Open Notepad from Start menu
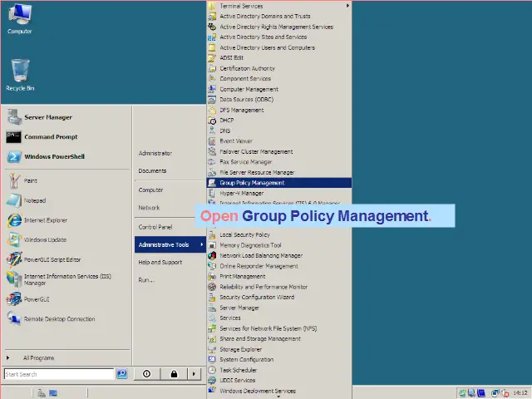This screenshot has height=399, width=532. pyautogui.click(x=67, y=200)
